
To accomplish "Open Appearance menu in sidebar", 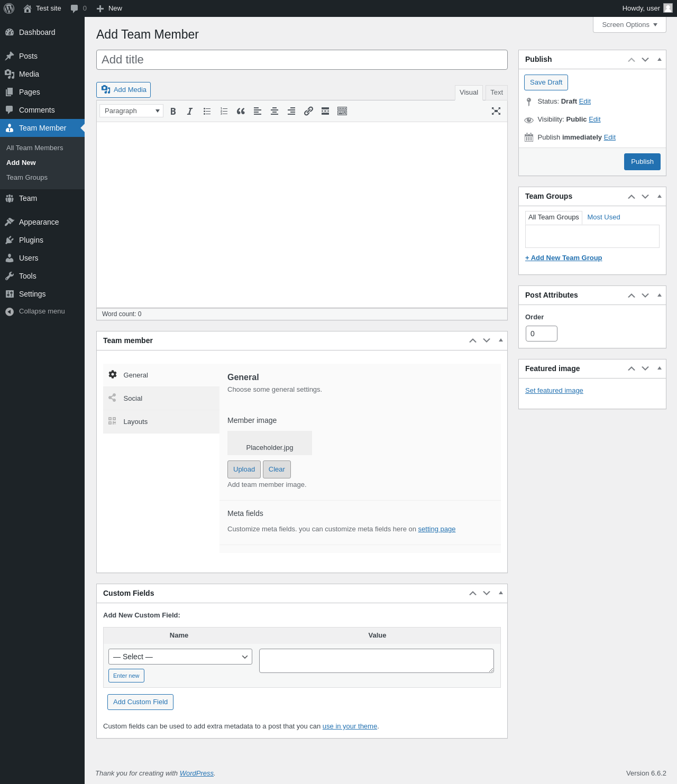I will 42,222.
